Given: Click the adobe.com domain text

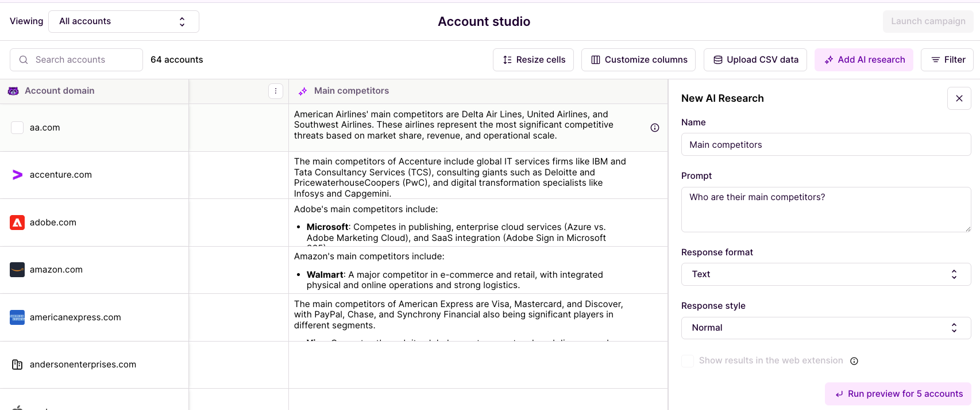Looking at the screenshot, I should (x=53, y=223).
